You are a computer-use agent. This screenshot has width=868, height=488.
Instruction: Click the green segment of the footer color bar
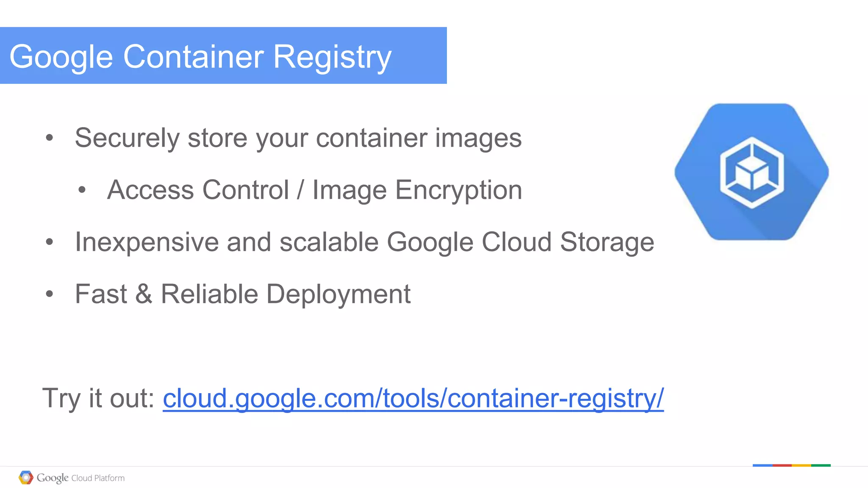coord(821,465)
